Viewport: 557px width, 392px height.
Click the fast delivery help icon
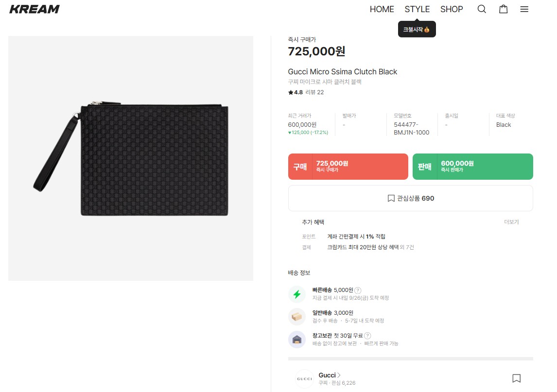(x=358, y=290)
